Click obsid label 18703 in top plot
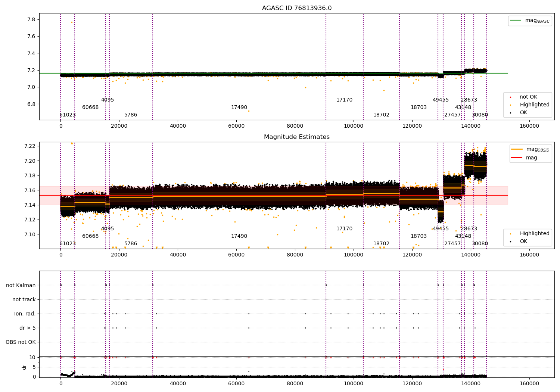560x392 pixels. point(419,108)
